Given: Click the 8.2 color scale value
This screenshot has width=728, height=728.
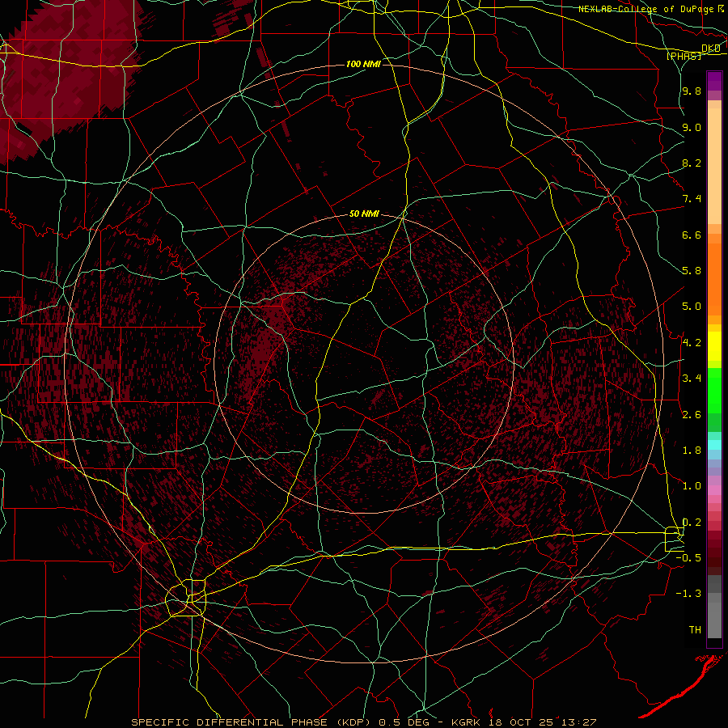Looking at the screenshot, I should [692, 163].
